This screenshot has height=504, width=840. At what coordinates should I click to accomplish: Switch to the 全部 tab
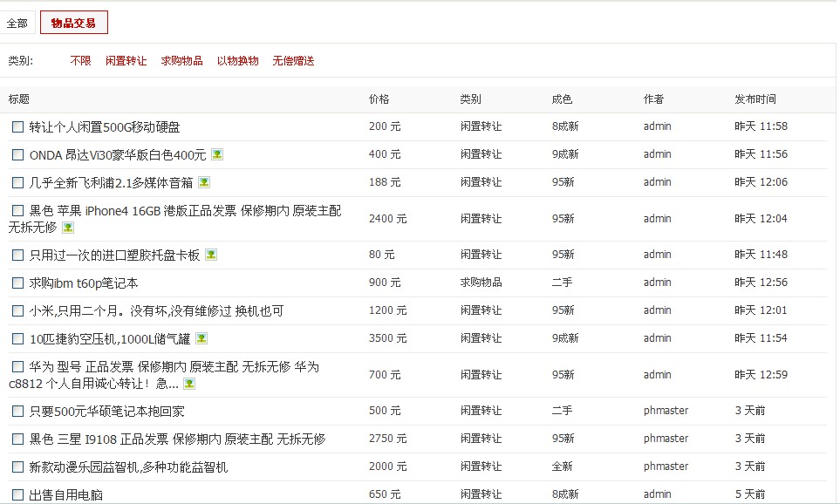click(17, 23)
